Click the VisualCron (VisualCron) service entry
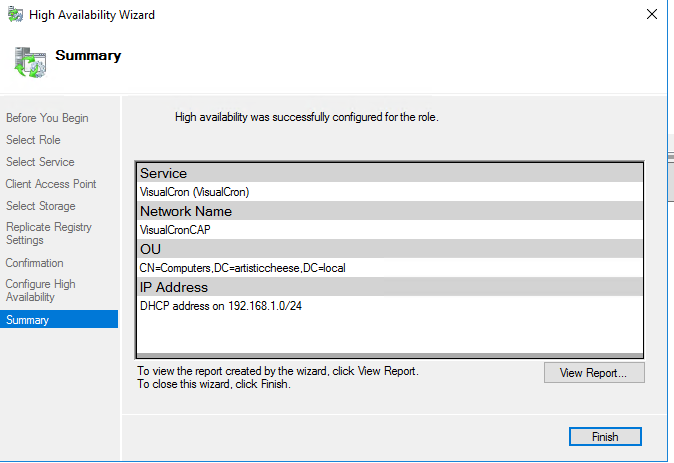674x463 pixels. tap(194, 192)
